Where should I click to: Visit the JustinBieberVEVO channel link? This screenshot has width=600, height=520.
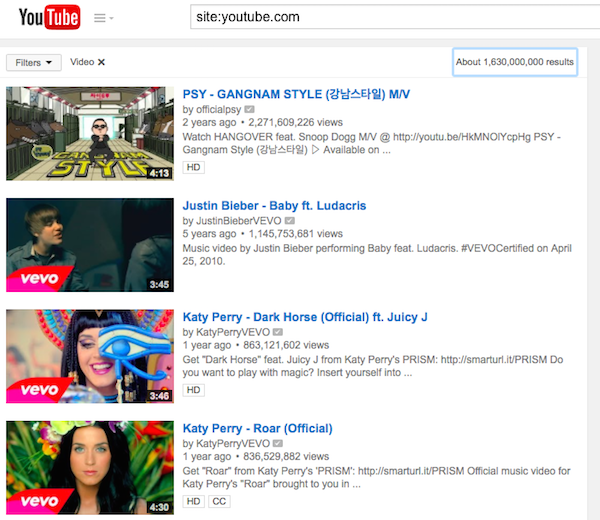point(239,221)
